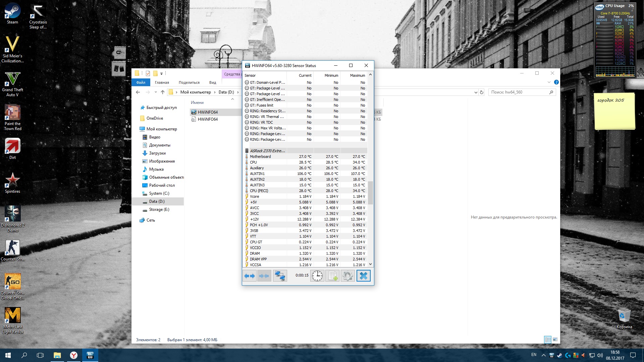Expand the Explorer ribbon chevron
The image size is (644, 362).
[549, 82]
